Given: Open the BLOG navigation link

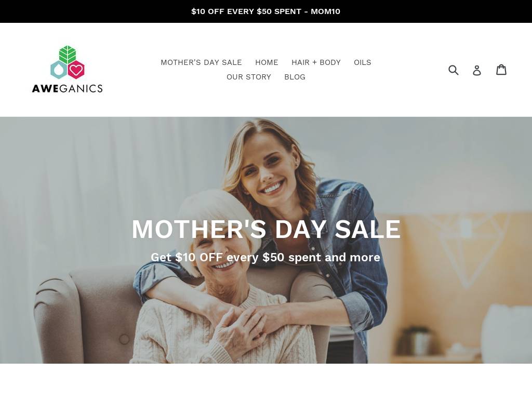Looking at the screenshot, I should click(295, 77).
